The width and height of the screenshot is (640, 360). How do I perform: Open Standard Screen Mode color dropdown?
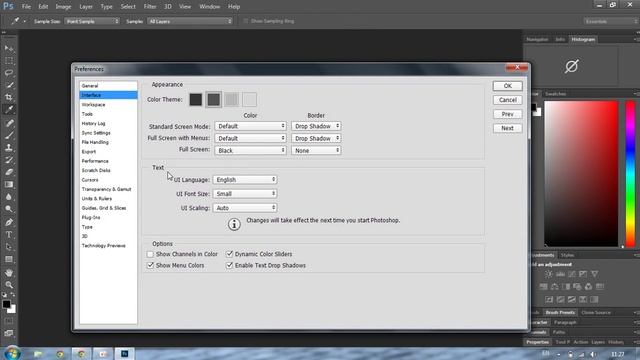250,126
